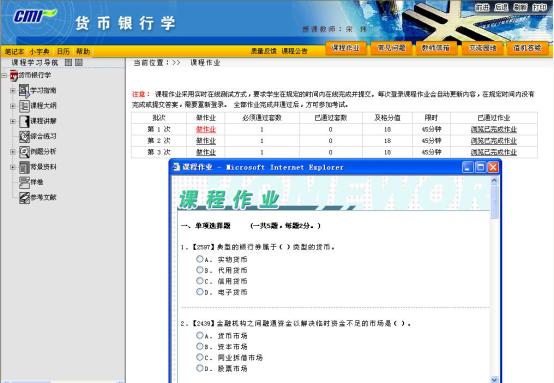Click the icon above the 参考文献 tree node

click(24, 182)
